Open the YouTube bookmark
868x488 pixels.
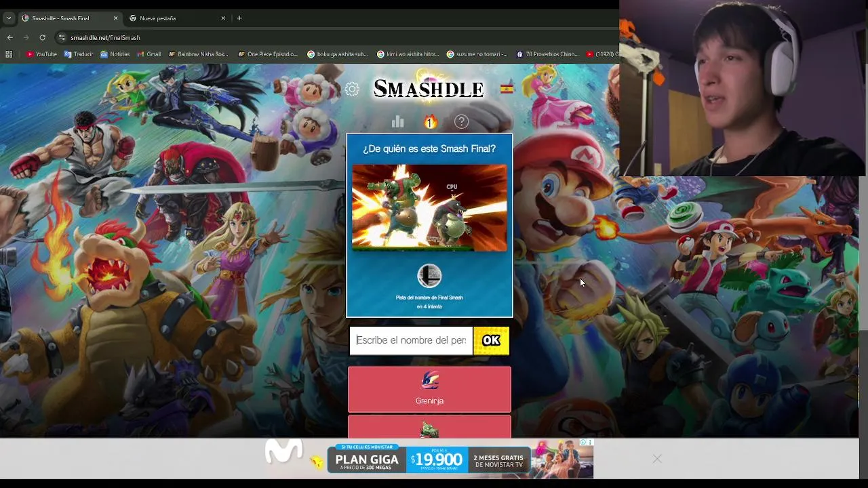coord(41,54)
